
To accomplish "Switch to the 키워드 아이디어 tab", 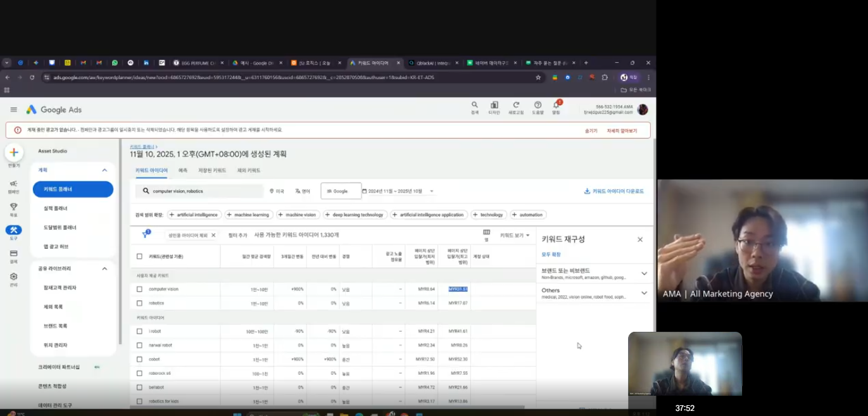I will 151,170.
